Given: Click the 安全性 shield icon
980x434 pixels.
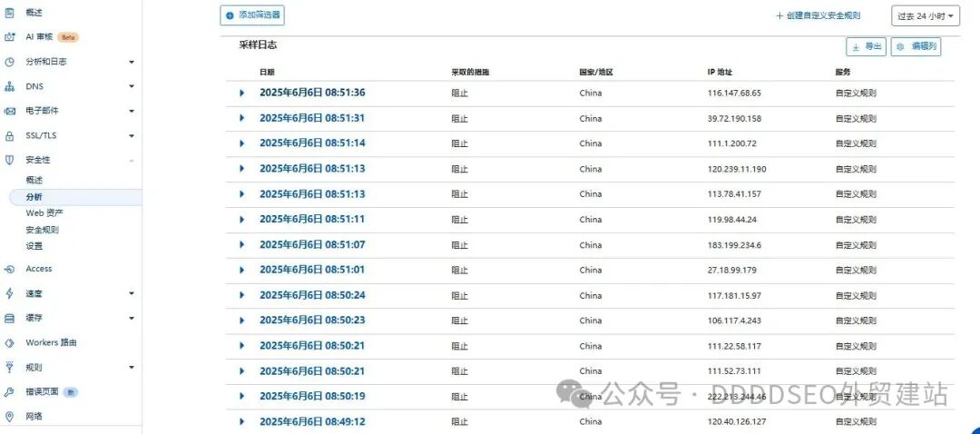Looking at the screenshot, I should (x=10, y=160).
